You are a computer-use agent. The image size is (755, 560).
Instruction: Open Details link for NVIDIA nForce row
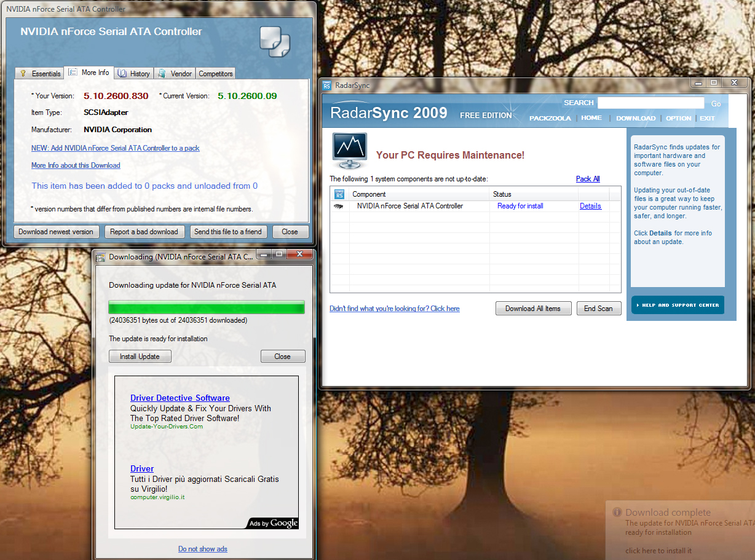coord(590,206)
